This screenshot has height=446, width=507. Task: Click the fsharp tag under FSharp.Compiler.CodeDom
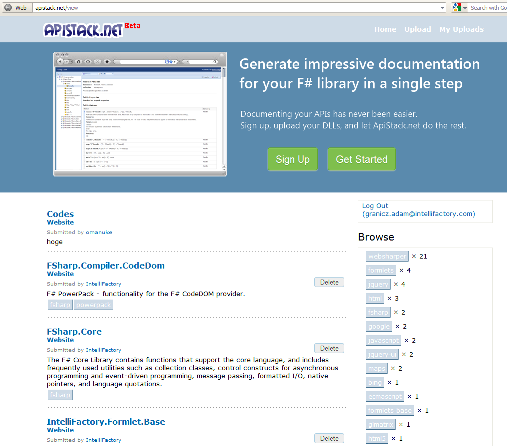tap(60, 305)
